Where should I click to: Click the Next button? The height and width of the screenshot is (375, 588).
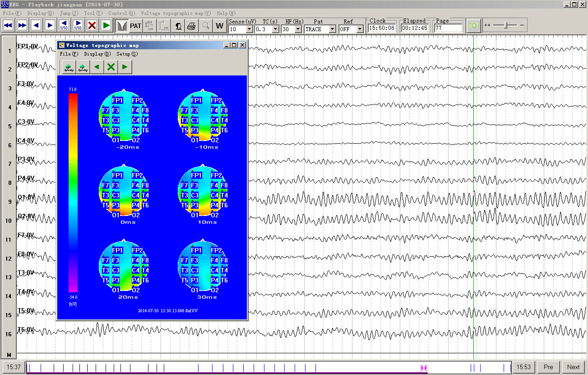pyautogui.click(x=574, y=367)
